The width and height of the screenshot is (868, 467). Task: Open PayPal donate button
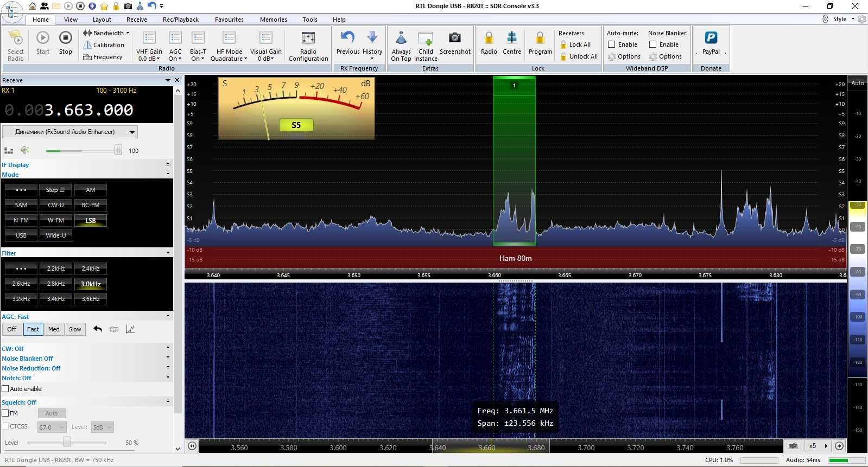(x=711, y=43)
